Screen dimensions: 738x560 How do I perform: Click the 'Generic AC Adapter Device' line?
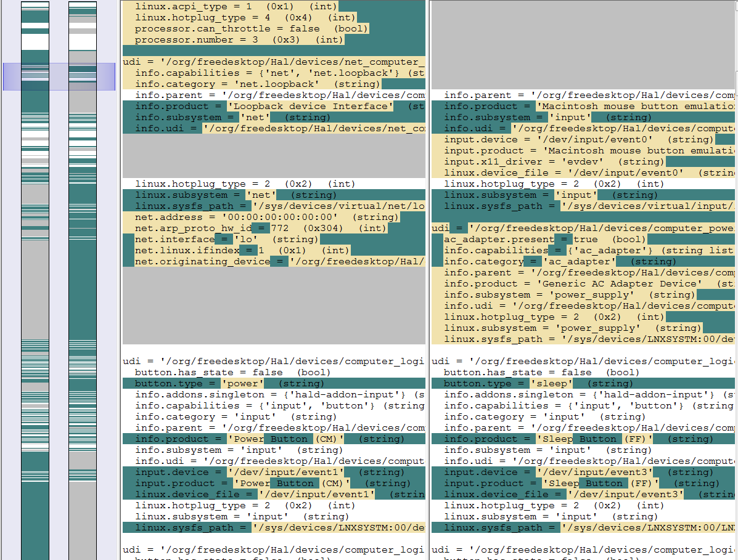(580, 284)
